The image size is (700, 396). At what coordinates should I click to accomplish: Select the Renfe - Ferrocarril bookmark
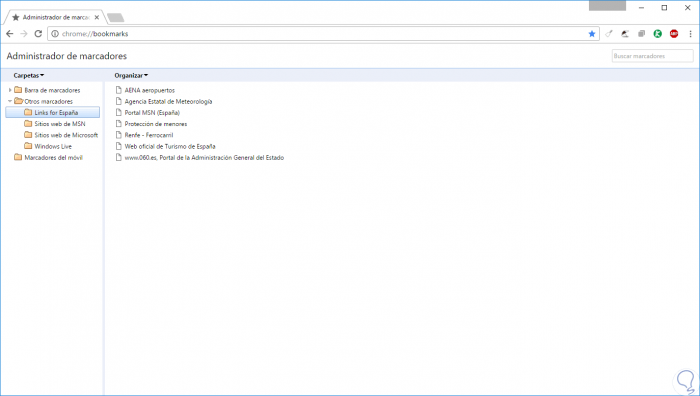(149, 135)
